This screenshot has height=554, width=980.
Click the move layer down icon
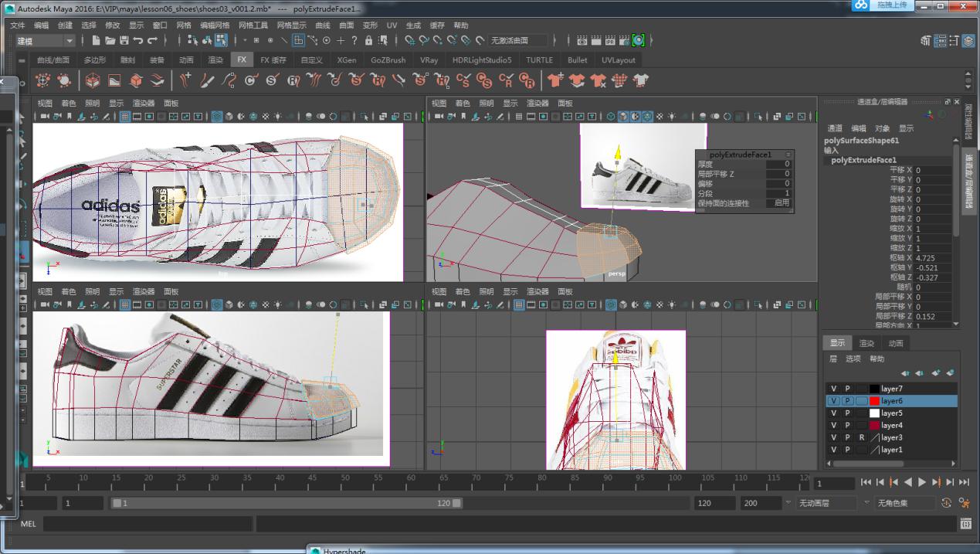[919, 373]
